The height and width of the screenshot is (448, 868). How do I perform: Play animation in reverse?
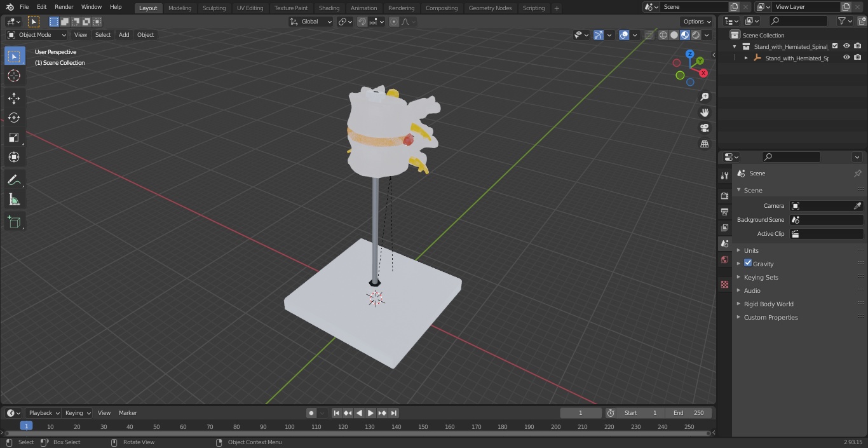[x=359, y=413]
